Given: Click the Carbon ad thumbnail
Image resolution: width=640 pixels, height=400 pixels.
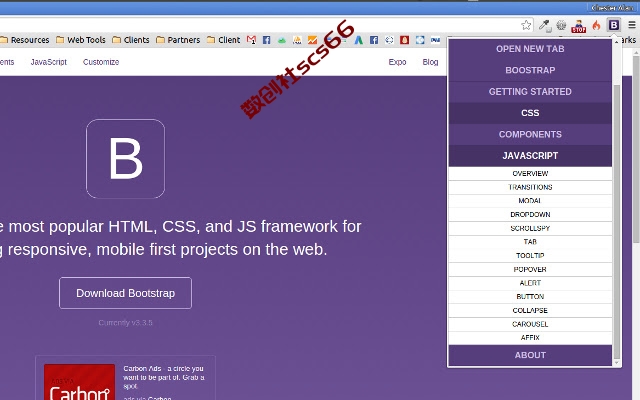Looking at the screenshot, I should (80, 382).
